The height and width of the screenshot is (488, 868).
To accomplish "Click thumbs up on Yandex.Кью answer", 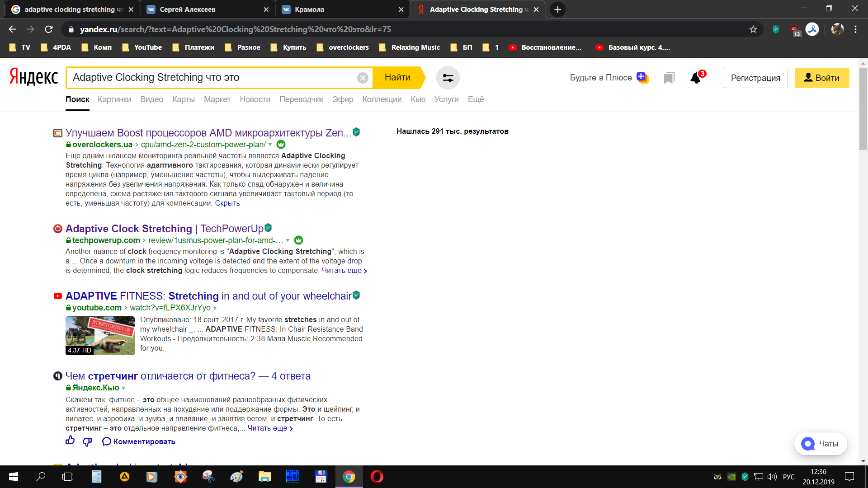I will click(70, 441).
